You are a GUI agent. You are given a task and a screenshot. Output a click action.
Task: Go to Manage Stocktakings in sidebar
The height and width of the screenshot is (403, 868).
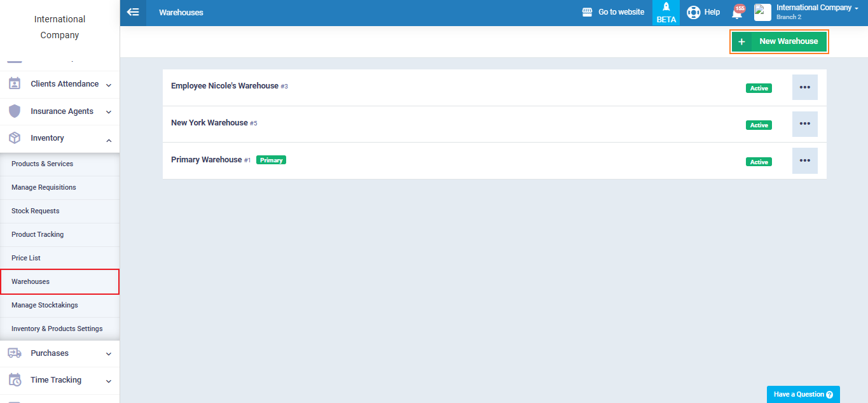45,305
